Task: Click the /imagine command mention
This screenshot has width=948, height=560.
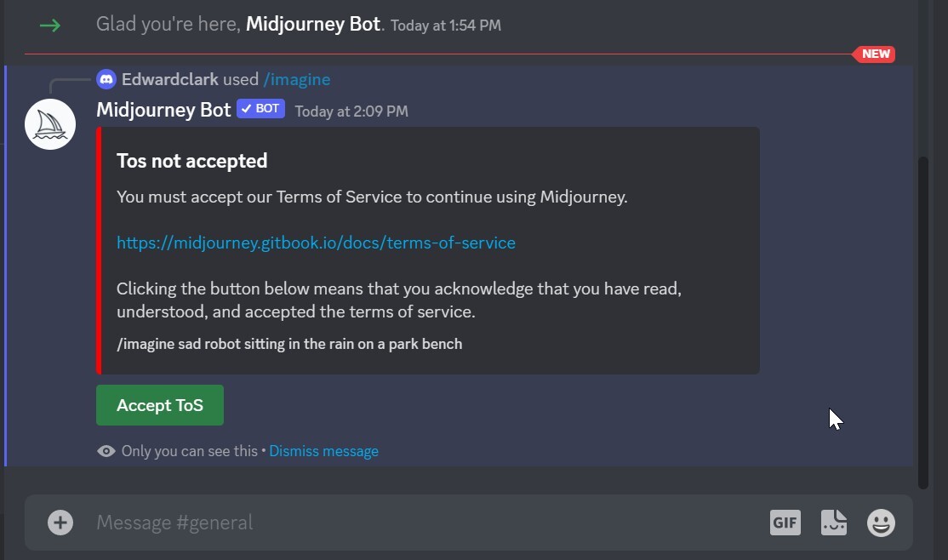Action: (296, 79)
